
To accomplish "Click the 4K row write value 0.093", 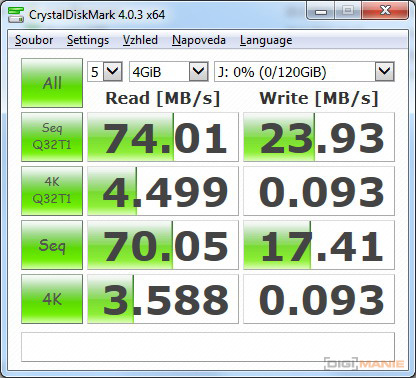I will tap(319, 299).
